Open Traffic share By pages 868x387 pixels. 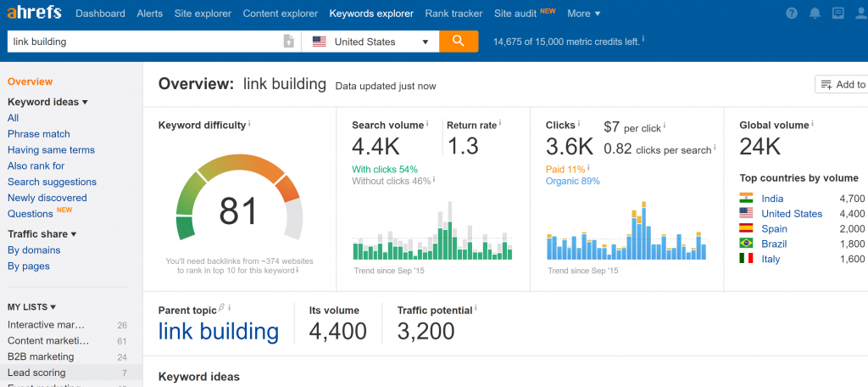tap(29, 266)
